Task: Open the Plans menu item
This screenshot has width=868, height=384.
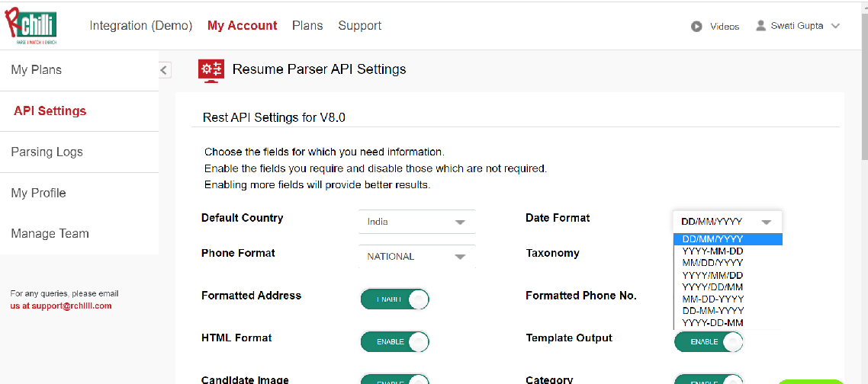Action: coord(307,25)
